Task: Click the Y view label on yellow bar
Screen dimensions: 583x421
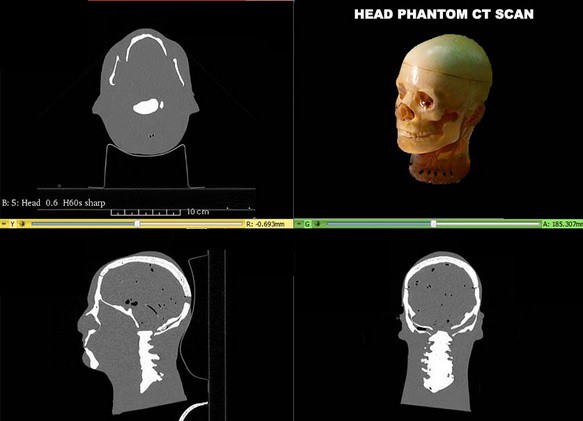Action: pos(12,224)
